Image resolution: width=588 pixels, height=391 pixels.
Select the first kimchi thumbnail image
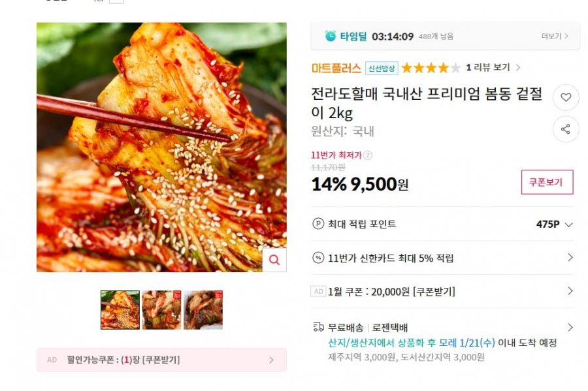[x=120, y=310]
